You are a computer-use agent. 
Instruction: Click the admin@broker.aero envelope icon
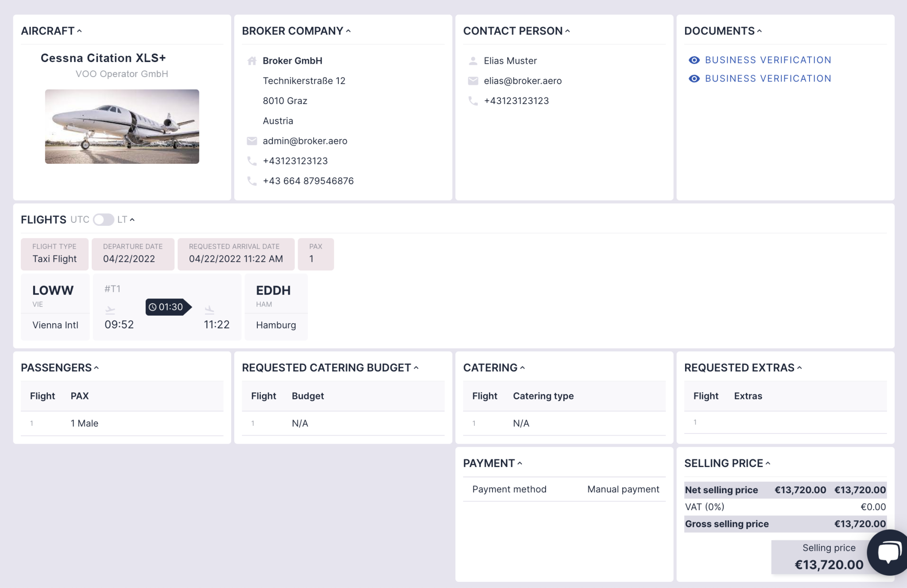tap(252, 141)
